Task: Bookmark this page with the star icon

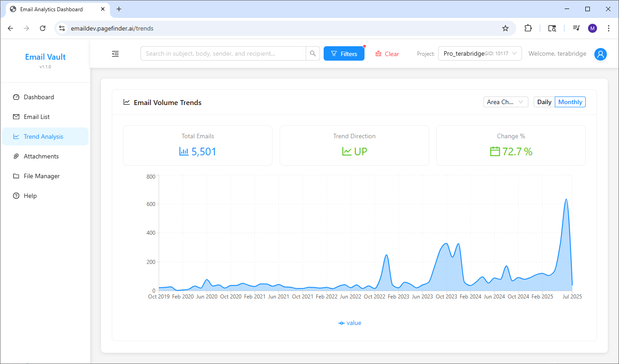Action: pos(505,28)
